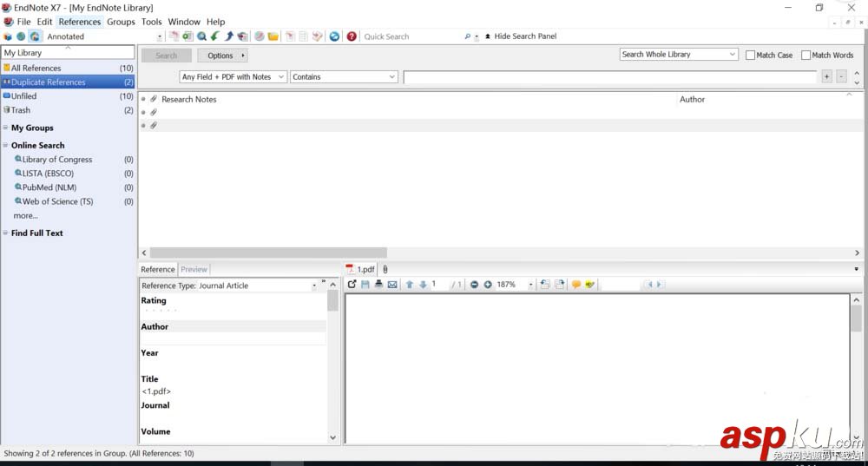
Task: Open the Help menu
Action: coord(215,22)
